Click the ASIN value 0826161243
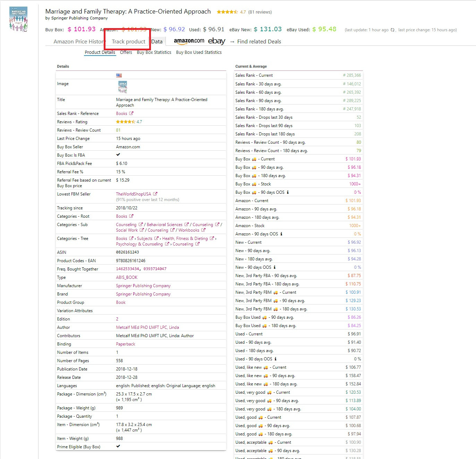The image size is (476, 459). pyautogui.click(x=127, y=252)
